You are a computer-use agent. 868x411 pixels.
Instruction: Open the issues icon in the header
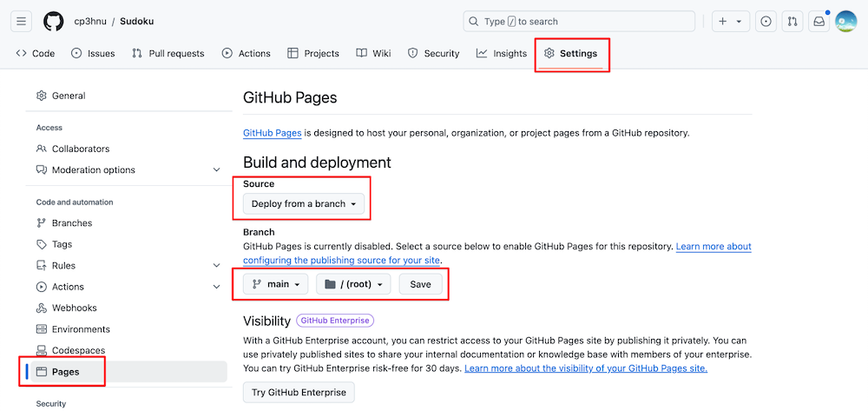(766, 22)
